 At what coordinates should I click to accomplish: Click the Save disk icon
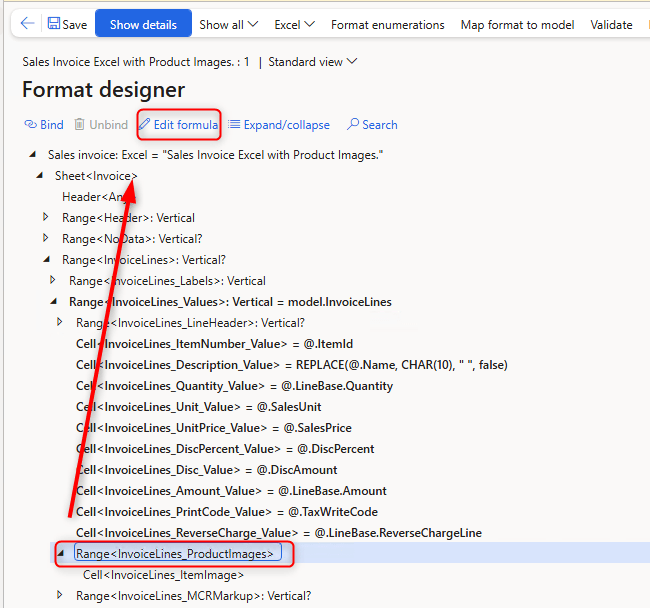54,24
